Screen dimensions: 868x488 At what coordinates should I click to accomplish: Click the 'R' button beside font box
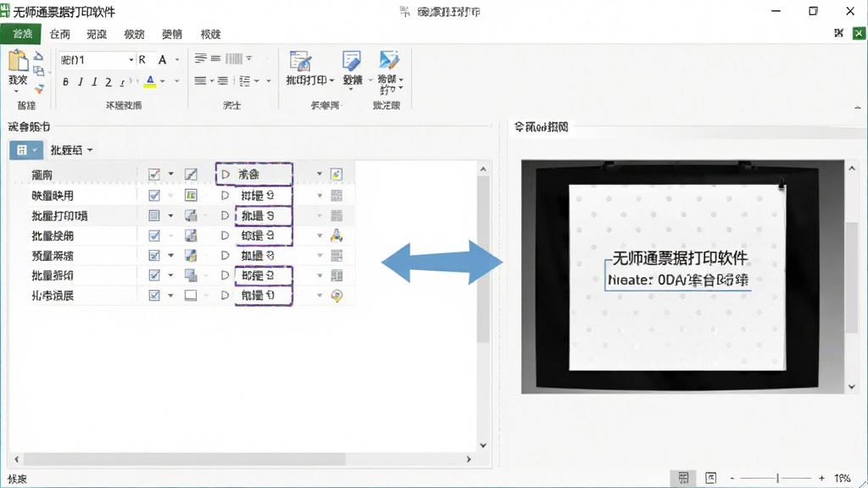pos(142,59)
